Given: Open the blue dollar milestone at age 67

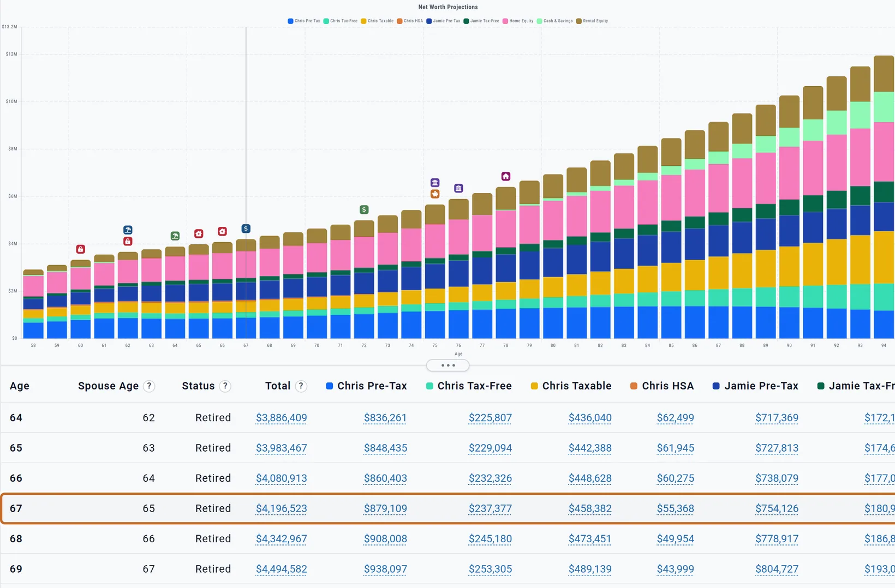Looking at the screenshot, I should coord(246,229).
